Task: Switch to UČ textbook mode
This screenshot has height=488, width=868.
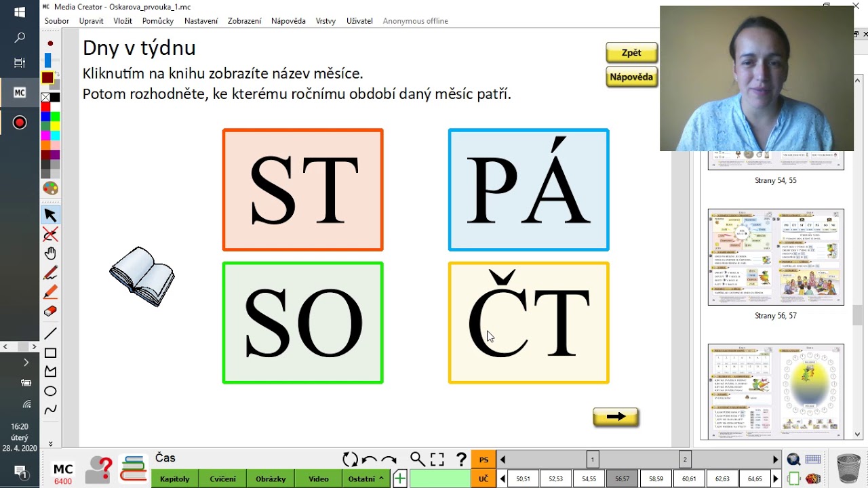Action: [x=484, y=479]
